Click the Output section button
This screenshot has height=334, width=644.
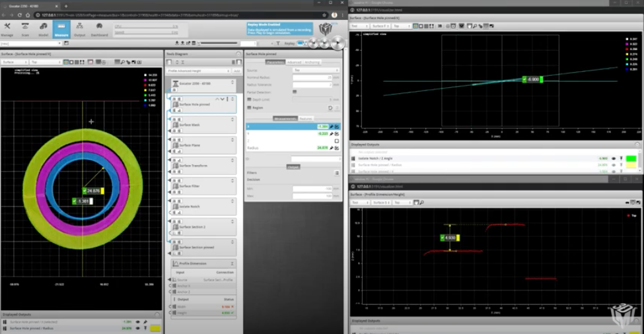[293, 167]
